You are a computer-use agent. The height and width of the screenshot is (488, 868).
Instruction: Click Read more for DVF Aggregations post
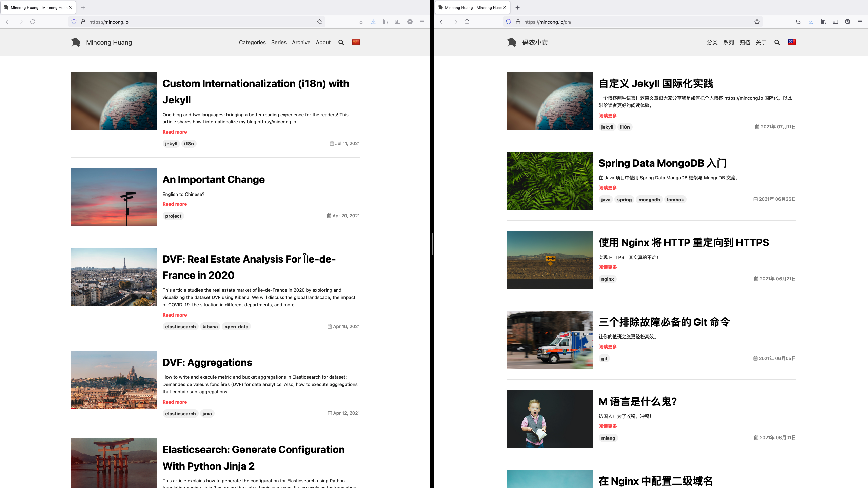[175, 402]
